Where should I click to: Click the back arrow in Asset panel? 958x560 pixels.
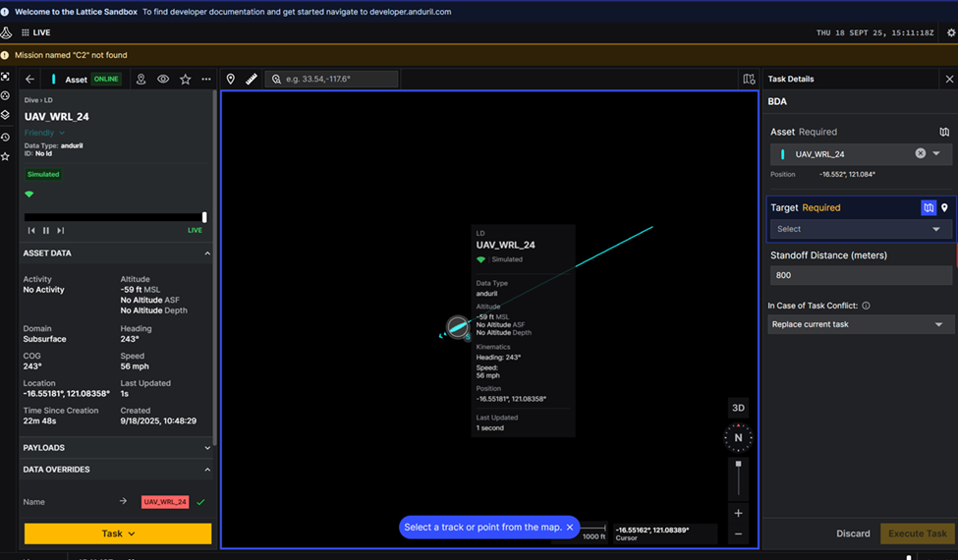tap(30, 79)
